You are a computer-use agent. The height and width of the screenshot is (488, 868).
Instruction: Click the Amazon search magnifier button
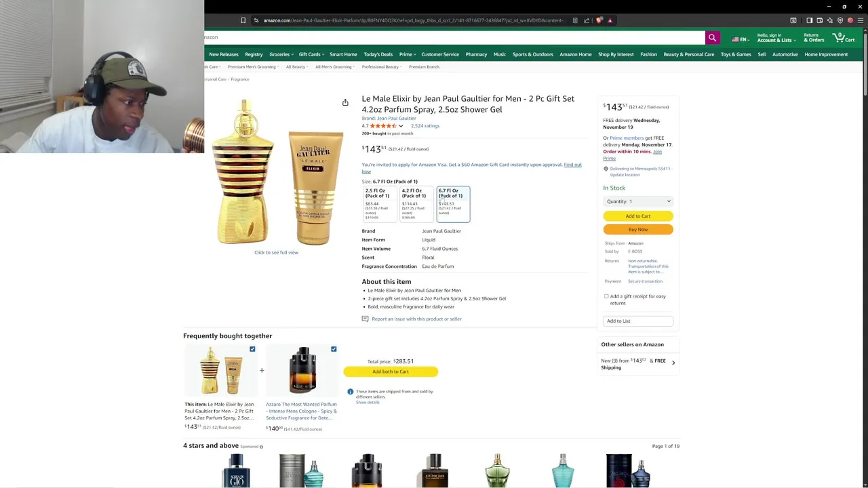click(x=712, y=38)
